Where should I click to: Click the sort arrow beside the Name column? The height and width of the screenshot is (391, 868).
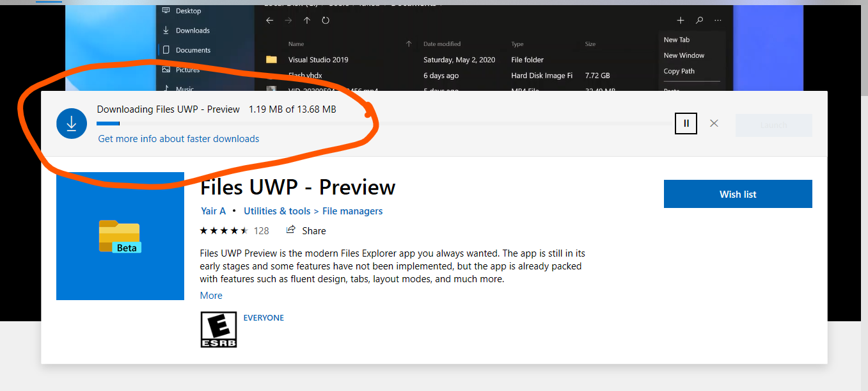pyautogui.click(x=409, y=44)
